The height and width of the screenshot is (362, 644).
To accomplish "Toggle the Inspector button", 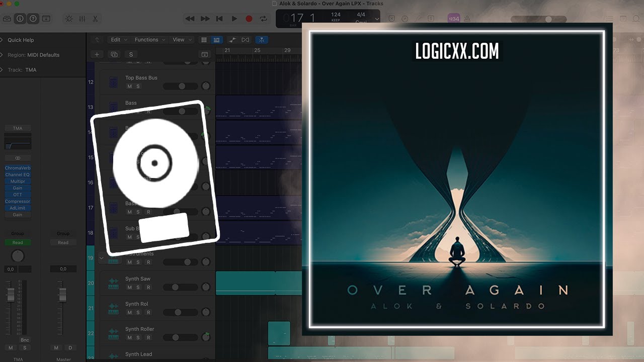I will pos(20,19).
